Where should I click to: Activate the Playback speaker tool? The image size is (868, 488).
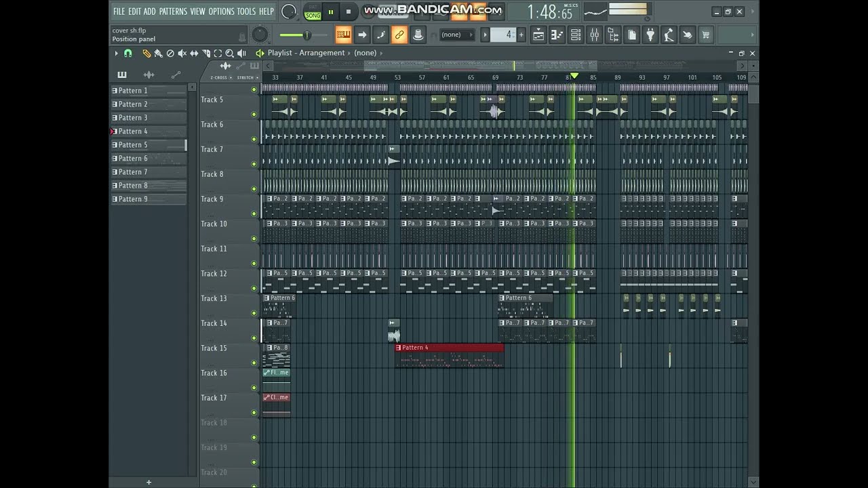point(241,53)
